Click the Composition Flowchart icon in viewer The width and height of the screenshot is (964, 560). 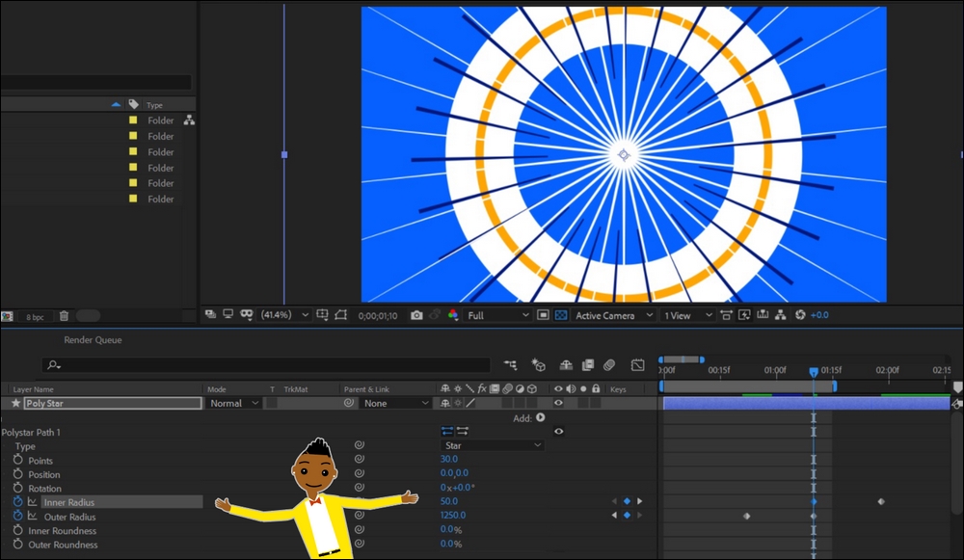[x=781, y=315]
